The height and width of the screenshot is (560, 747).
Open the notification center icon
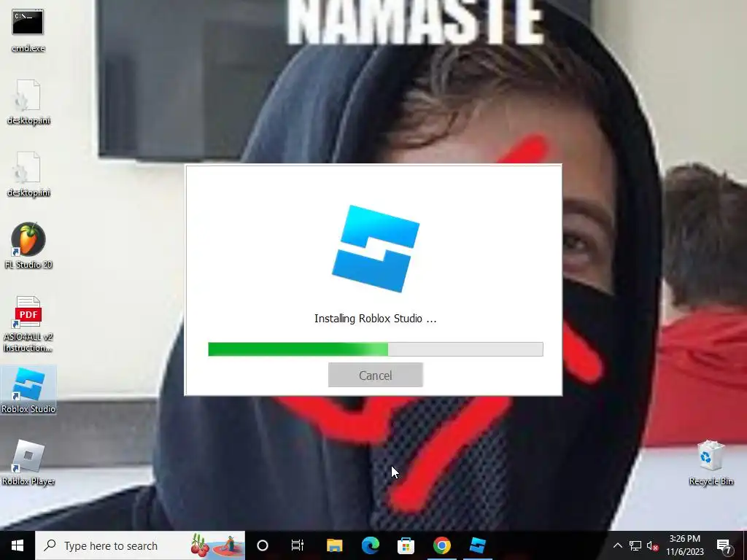(x=724, y=545)
